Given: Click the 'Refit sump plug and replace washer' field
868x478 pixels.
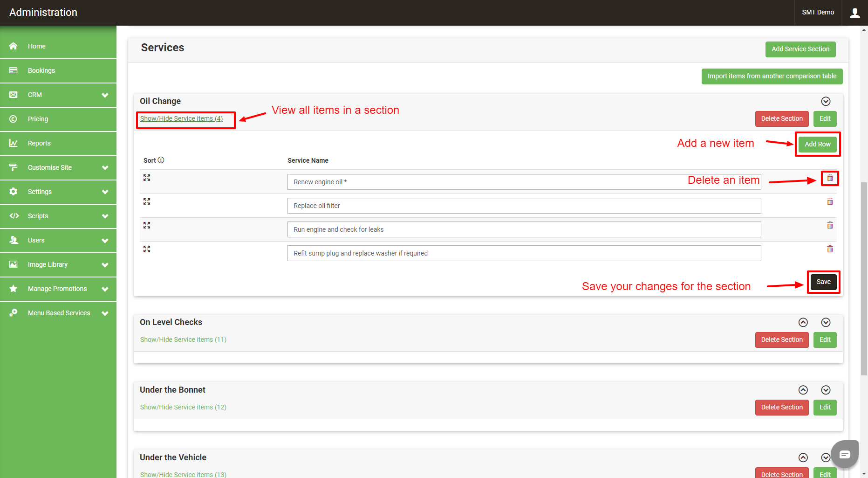Looking at the screenshot, I should (x=524, y=253).
